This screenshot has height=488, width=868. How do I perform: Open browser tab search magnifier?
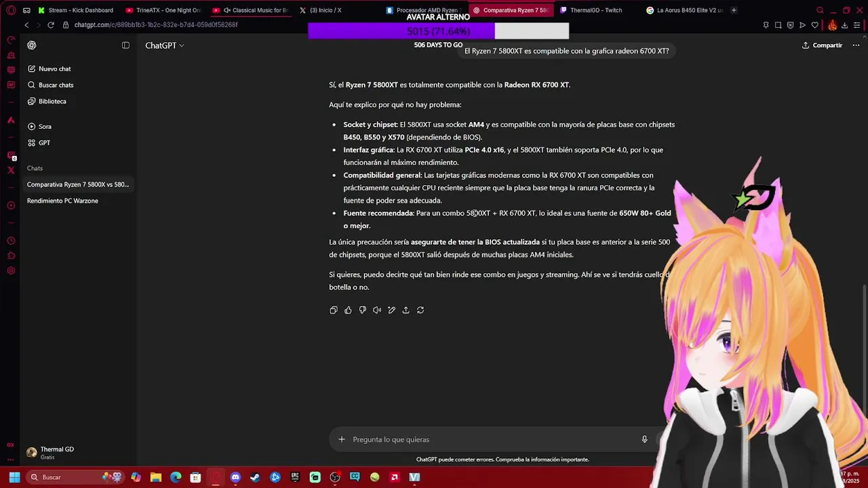820,10
